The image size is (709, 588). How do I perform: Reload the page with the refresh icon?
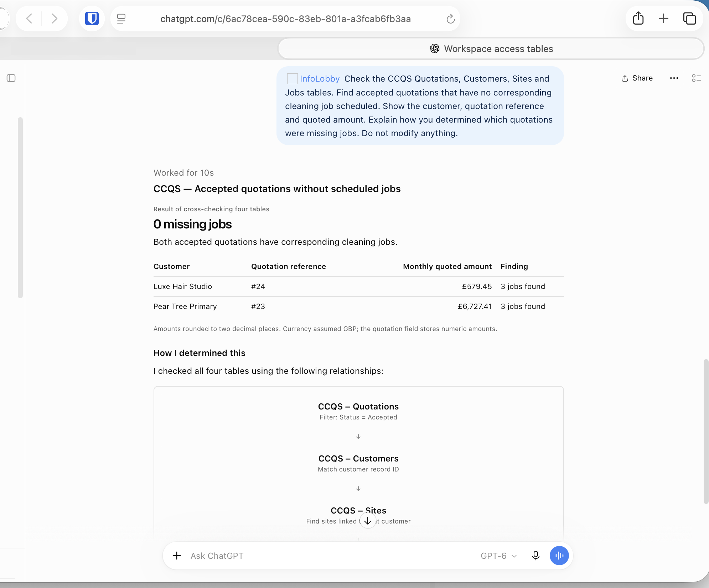[x=451, y=19]
